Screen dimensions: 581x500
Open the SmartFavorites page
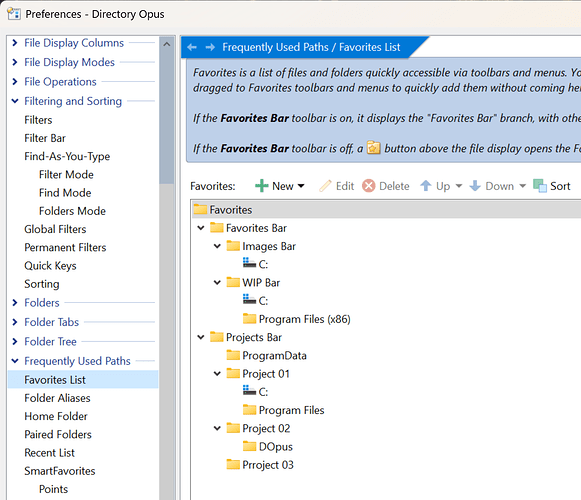click(x=60, y=471)
